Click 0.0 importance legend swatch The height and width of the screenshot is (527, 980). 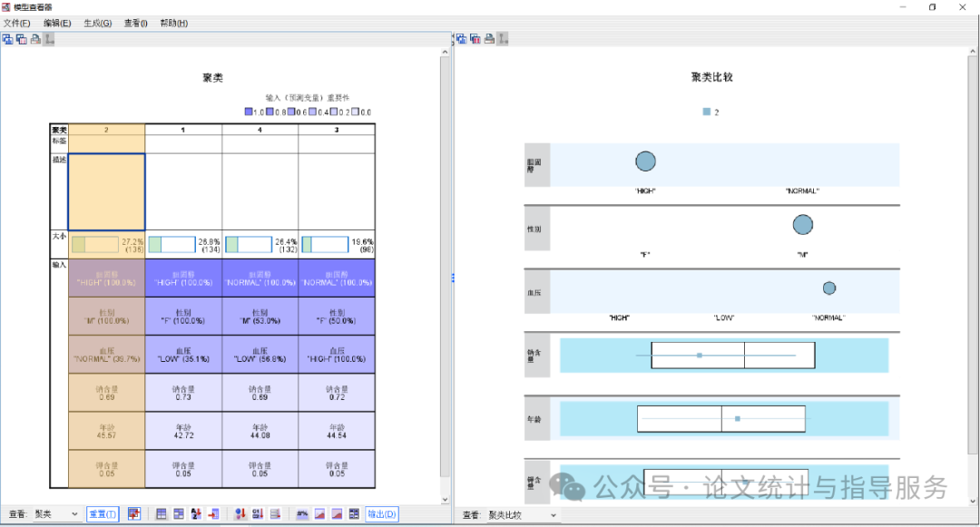(x=355, y=112)
